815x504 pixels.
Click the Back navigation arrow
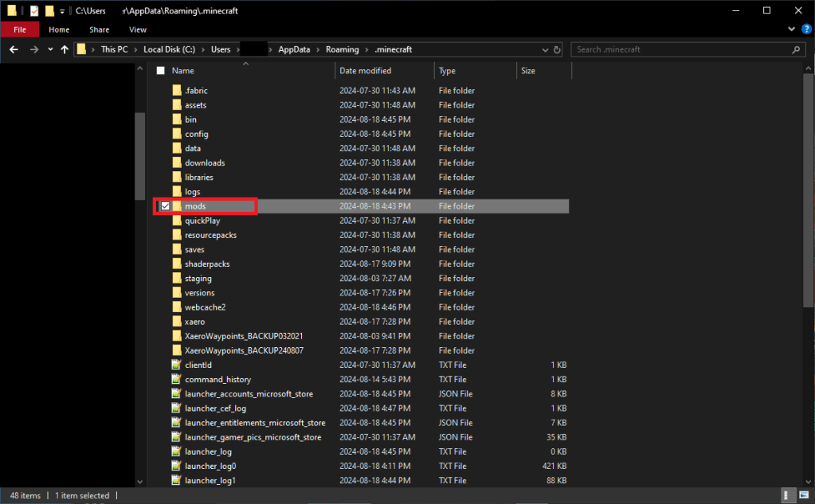(14, 49)
